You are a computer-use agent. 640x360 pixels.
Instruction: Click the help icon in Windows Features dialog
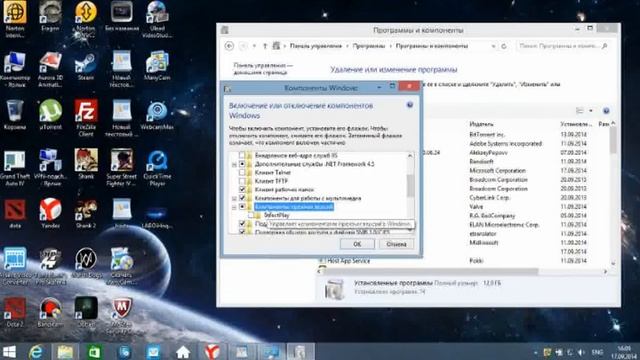click(x=410, y=105)
